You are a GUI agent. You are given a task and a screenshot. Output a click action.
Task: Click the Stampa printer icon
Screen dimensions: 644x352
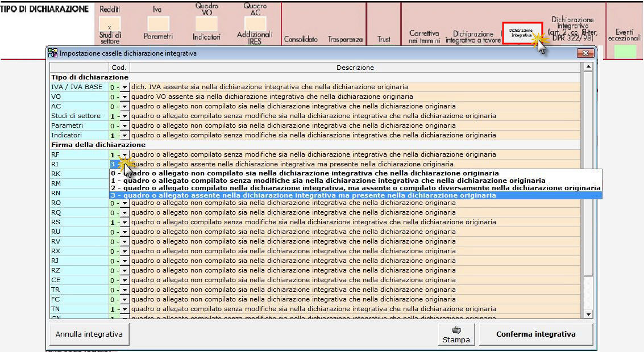[456, 329]
